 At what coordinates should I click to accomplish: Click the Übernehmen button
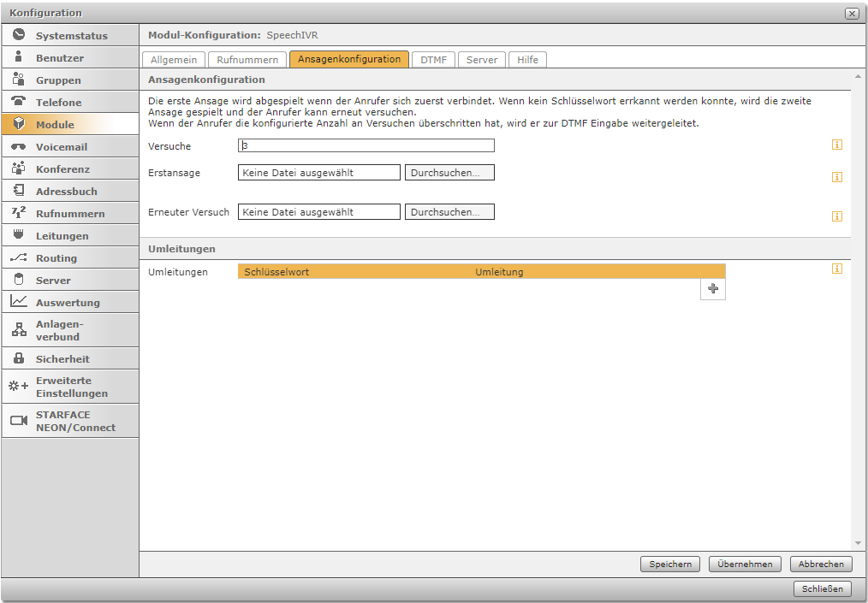click(745, 565)
